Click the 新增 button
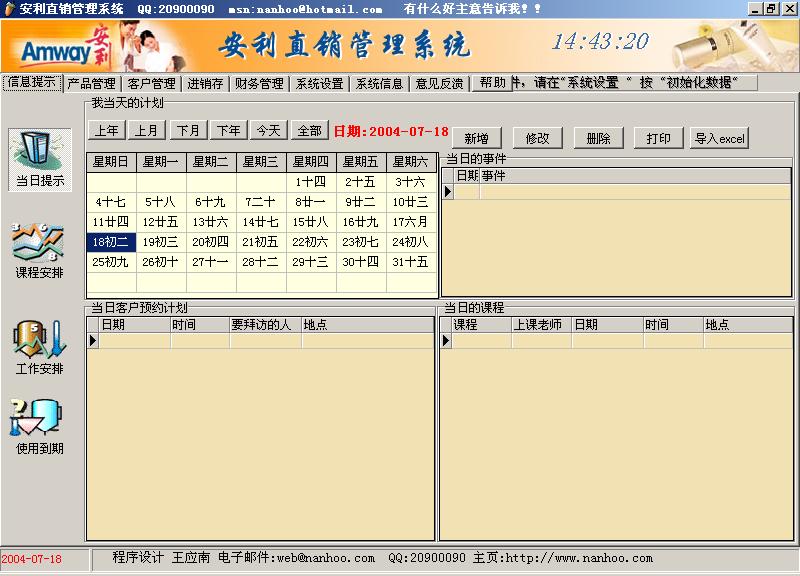800x576 pixels. coord(477,138)
